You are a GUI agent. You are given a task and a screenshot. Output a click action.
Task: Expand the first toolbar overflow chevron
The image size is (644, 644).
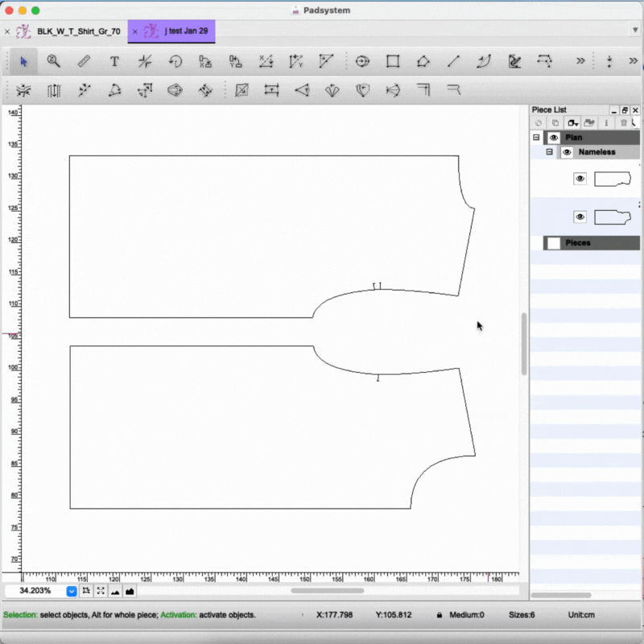[x=580, y=62]
